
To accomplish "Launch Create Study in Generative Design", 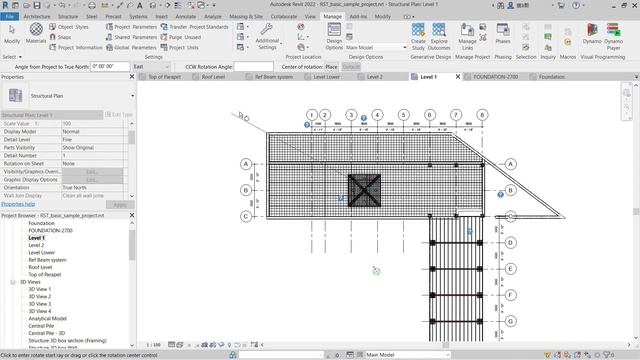I will pos(418,36).
